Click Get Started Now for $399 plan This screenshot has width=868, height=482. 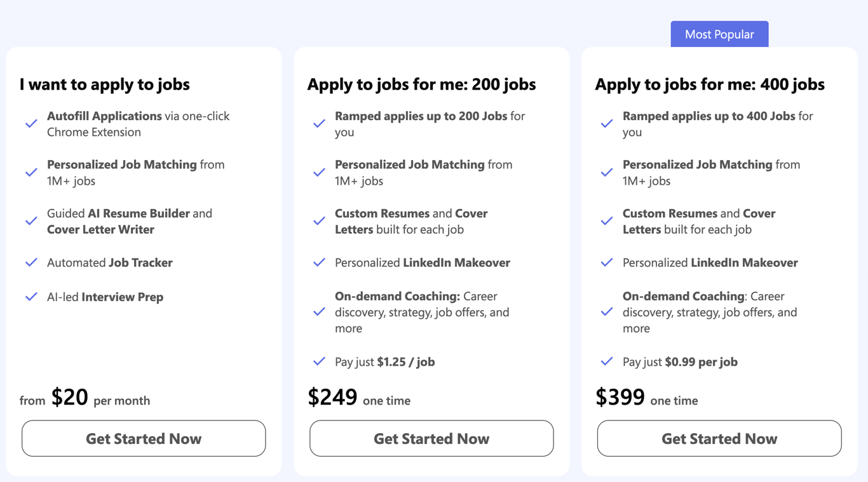pos(719,438)
